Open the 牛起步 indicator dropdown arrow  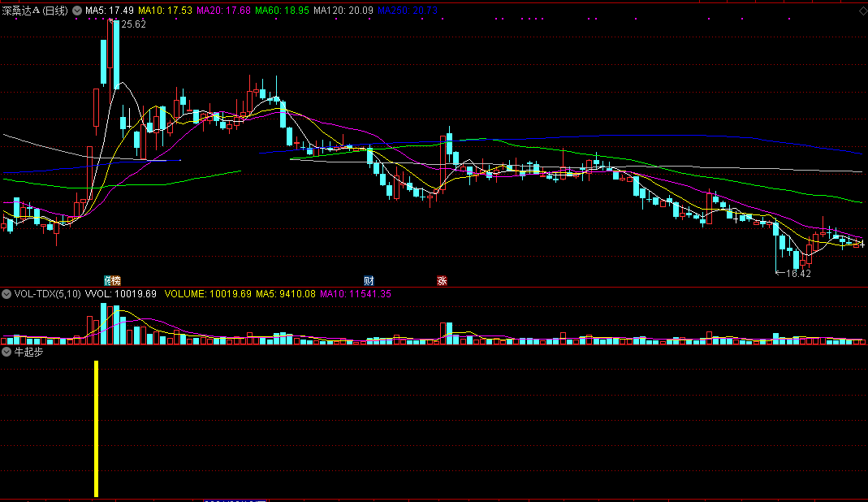[6, 352]
